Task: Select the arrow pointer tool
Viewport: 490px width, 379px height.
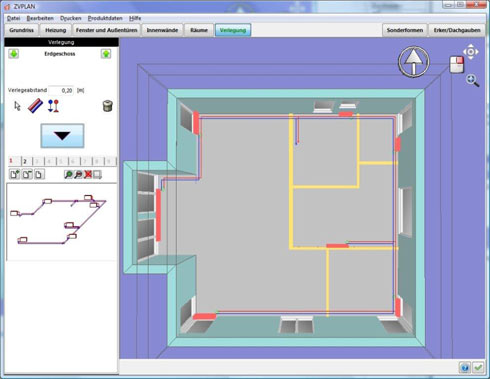Action: click(x=17, y=106)
